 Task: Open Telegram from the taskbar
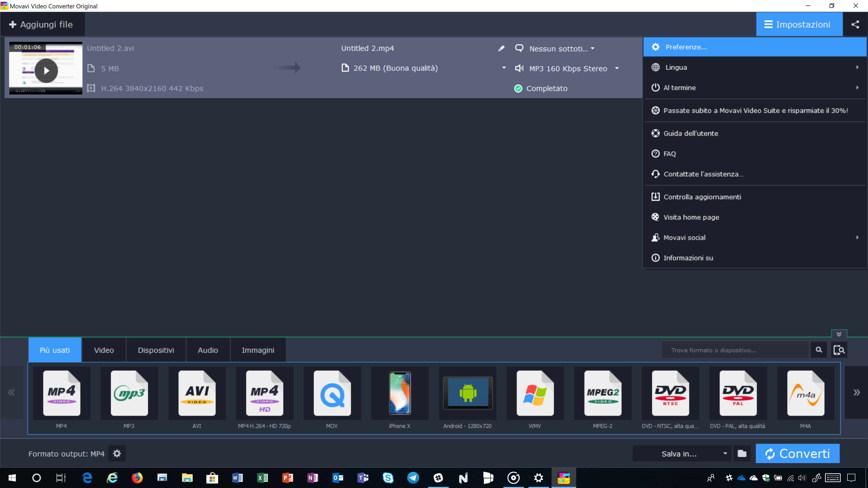(x=413, y=478)
